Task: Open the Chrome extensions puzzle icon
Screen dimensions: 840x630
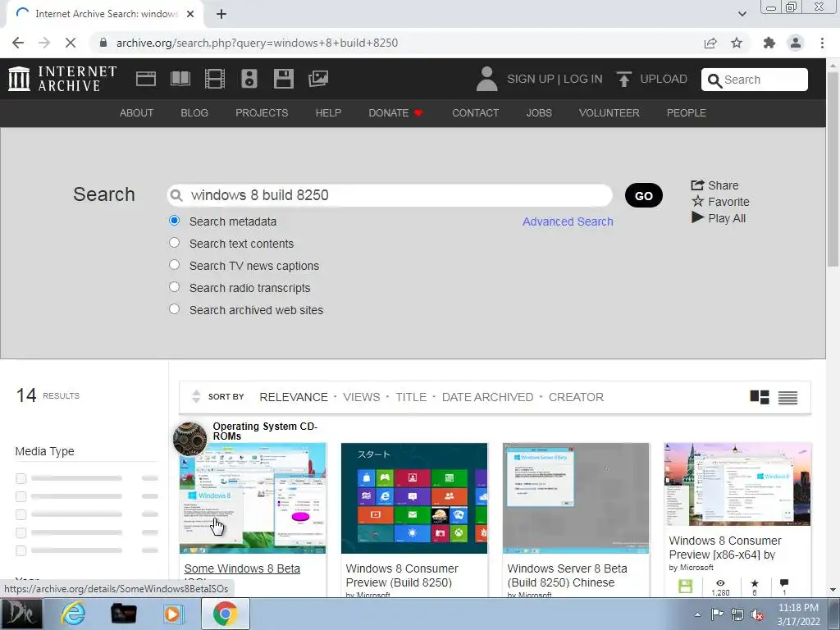Action: point(769,43)
